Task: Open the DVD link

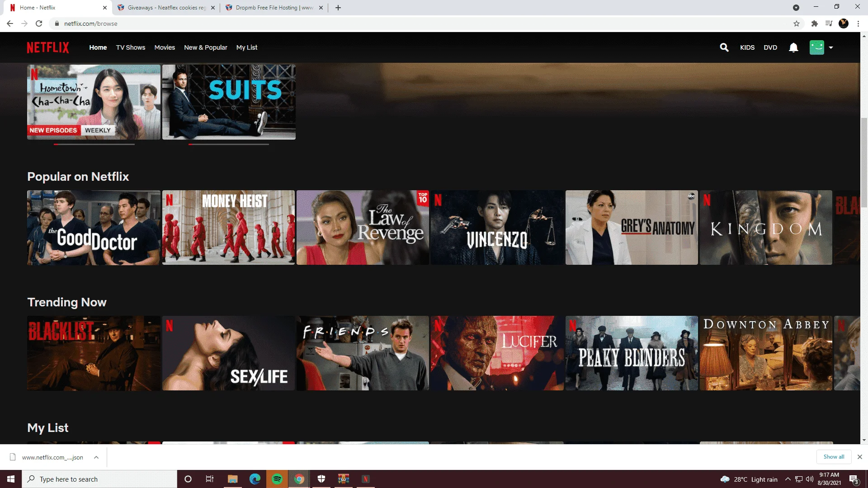Action: (770, 47)
